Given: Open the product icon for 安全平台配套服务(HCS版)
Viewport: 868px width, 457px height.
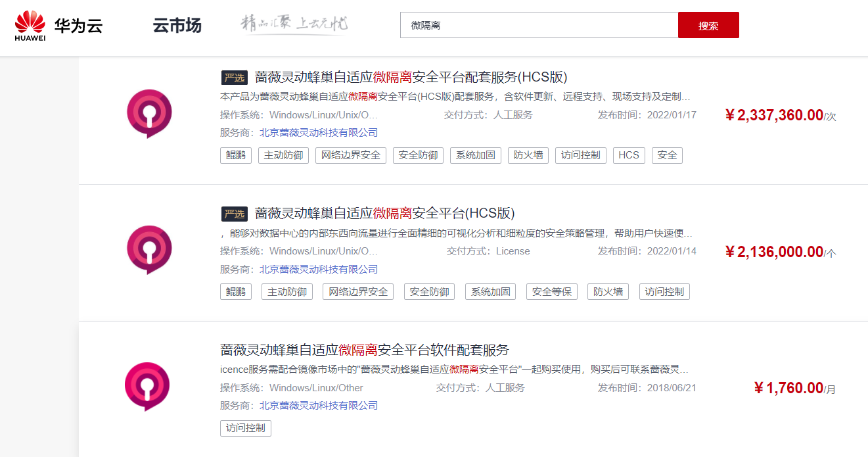Looking at the screenshot, I should pyautogui.click(x=149, y=114).
